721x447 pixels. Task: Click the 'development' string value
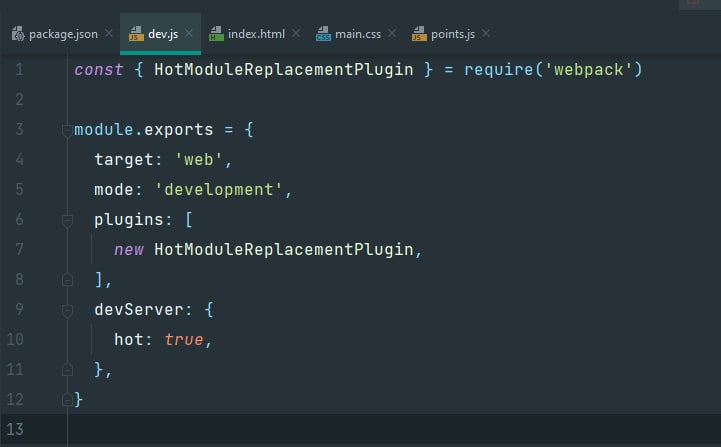coord(219,190)
